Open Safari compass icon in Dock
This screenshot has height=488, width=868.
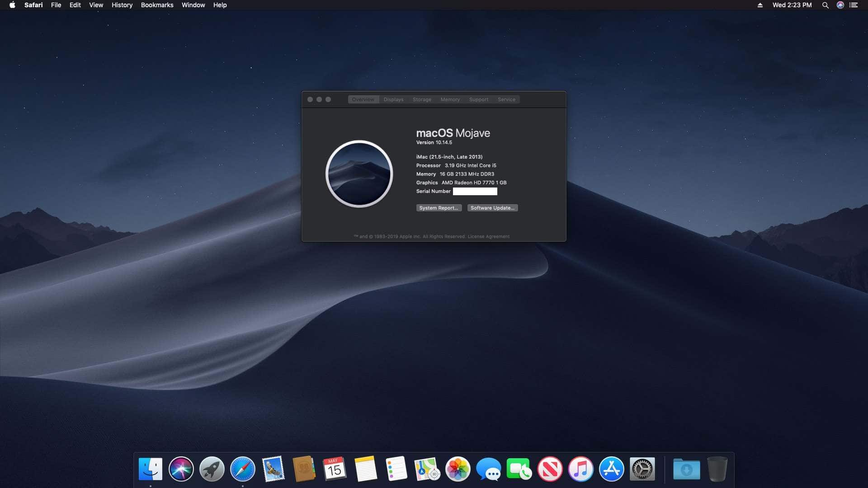pyautogui.click(x=242, y=469)
